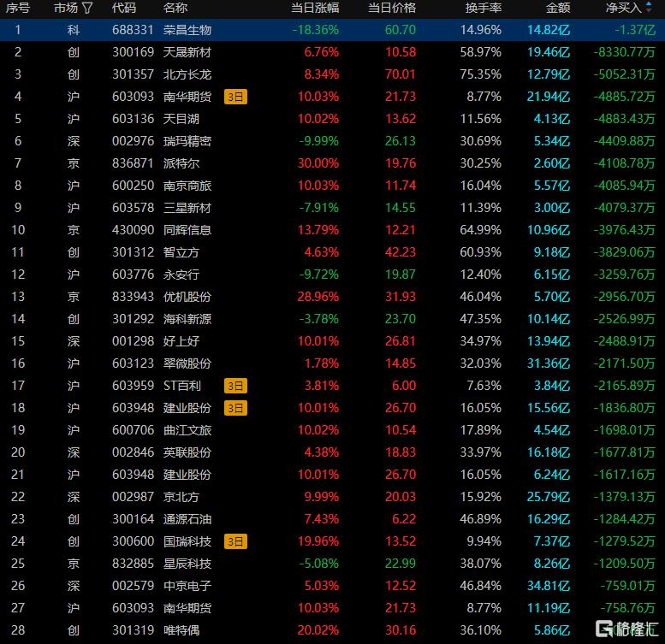Click the 3日 badge beside ST百利
Screen dimensions: 665x644
235,386
